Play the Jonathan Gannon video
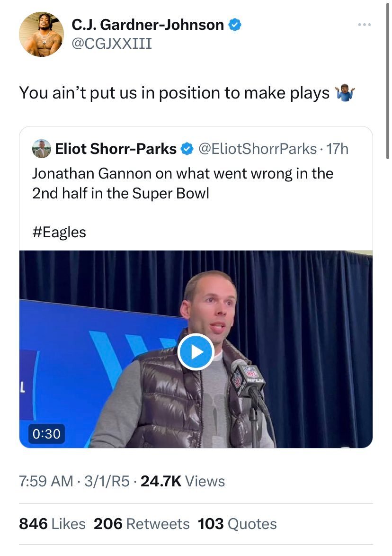Viewport: 392px width, 556px height. [196, 351]
